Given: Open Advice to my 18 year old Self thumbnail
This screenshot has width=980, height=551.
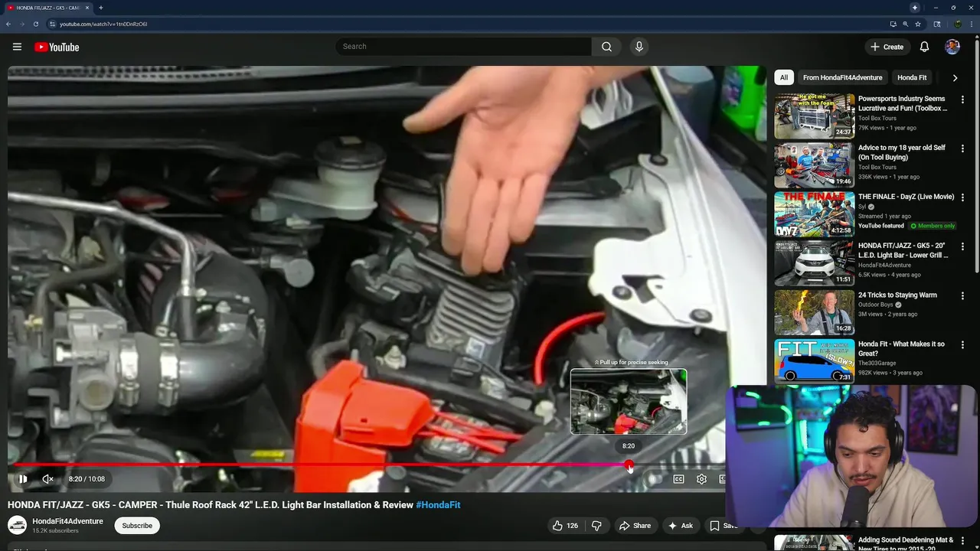Looking at the screenshot, I should (x=814, y=165).
